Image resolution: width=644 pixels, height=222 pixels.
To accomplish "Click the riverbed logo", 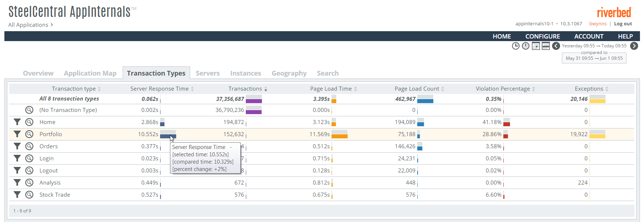I will [x=614, y=12].
